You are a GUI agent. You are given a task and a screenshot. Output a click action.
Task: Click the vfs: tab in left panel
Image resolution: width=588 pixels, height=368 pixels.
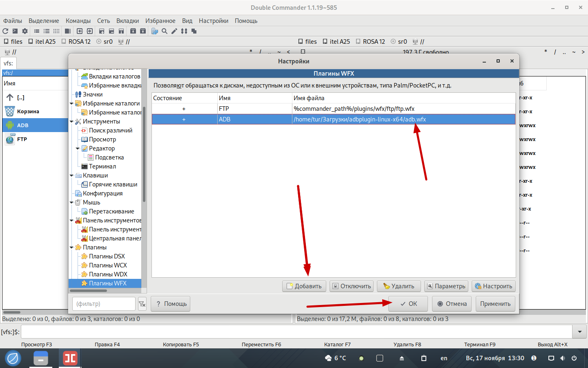pyautogui.click(x=9, y=63)
